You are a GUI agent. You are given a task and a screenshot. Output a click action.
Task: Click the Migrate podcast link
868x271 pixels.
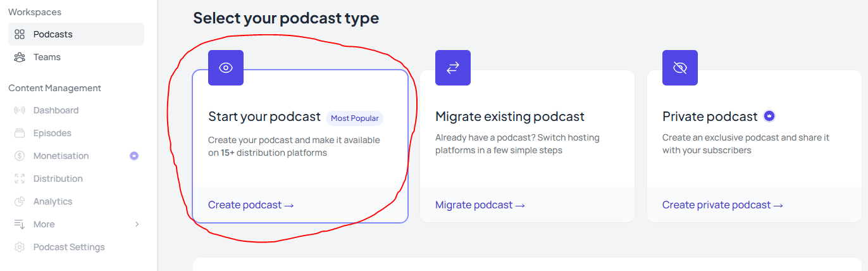click(x=480, y=205)
